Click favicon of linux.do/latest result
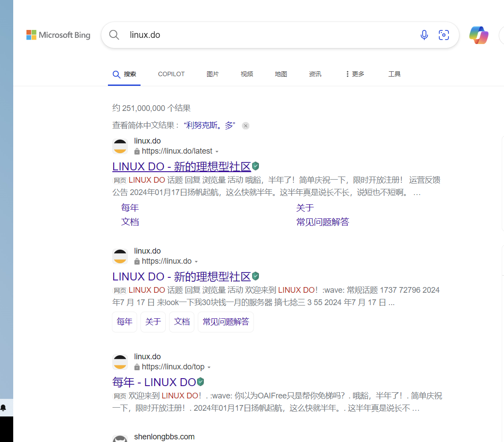504x442 pixels. point(120,146)
